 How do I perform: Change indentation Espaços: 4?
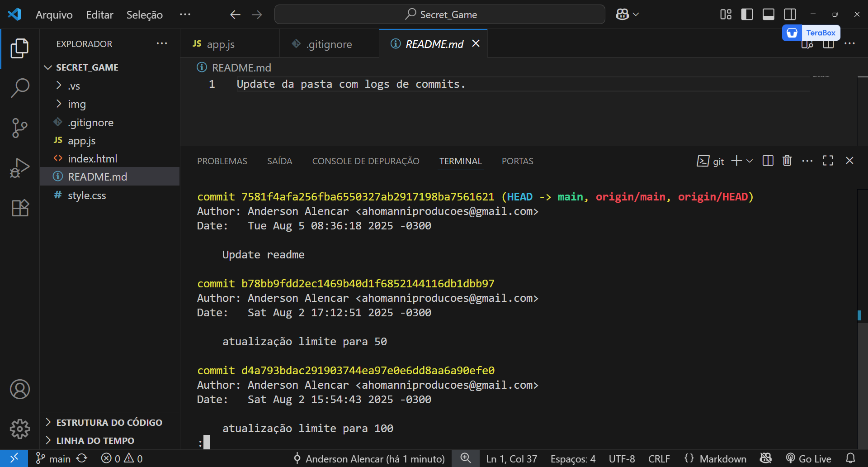pos(573,459)
